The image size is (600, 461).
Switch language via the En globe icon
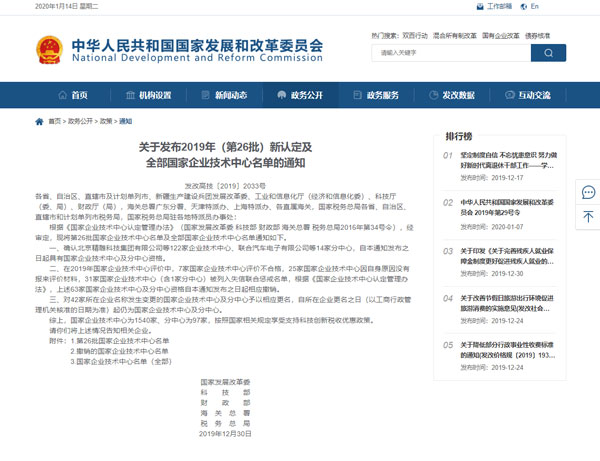click(x=523, y=7)
